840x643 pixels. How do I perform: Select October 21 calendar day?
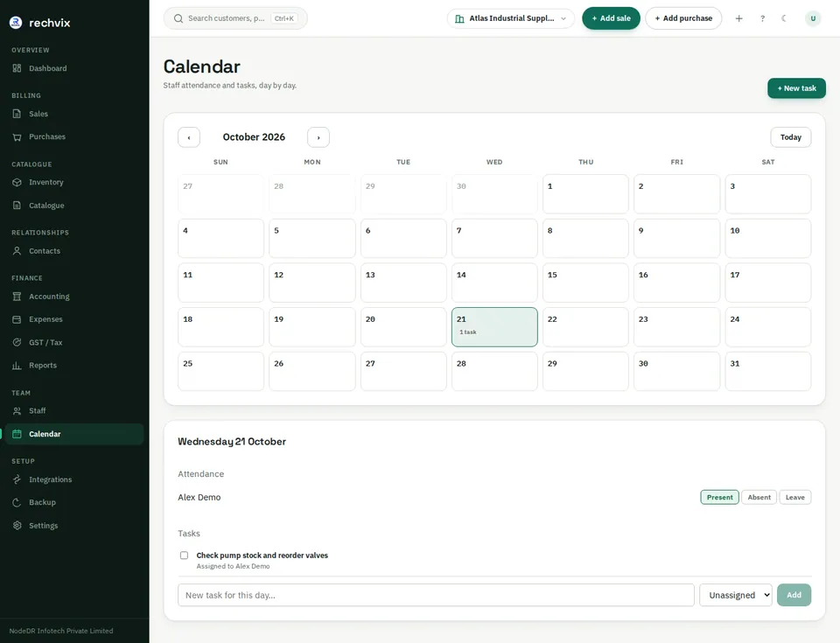pyautogui.click(x=494, y=327)
